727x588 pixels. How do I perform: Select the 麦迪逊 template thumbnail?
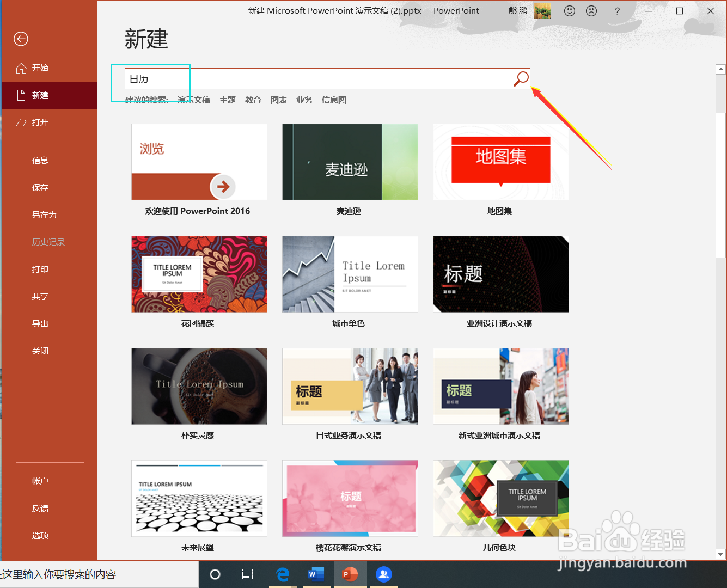(350, 162)
